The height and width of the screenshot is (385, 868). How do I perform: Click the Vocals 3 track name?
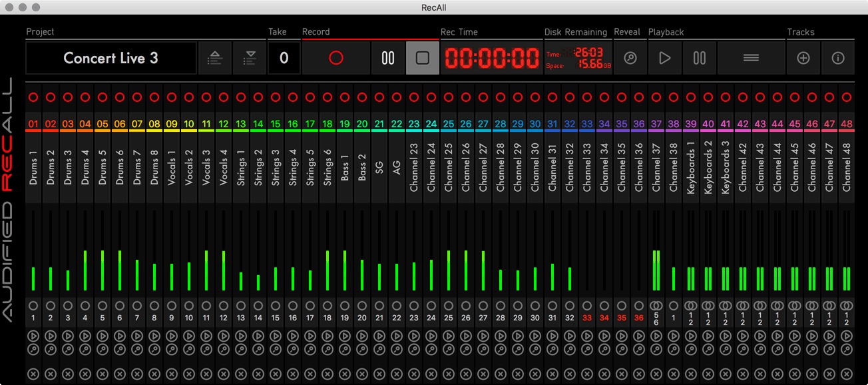click(x=206, y=168)
